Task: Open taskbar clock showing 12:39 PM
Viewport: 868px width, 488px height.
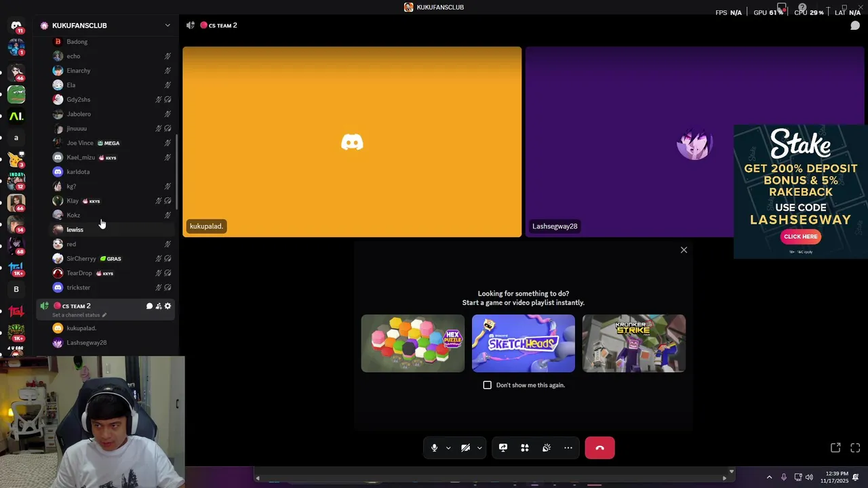Action: pos(834,477)
